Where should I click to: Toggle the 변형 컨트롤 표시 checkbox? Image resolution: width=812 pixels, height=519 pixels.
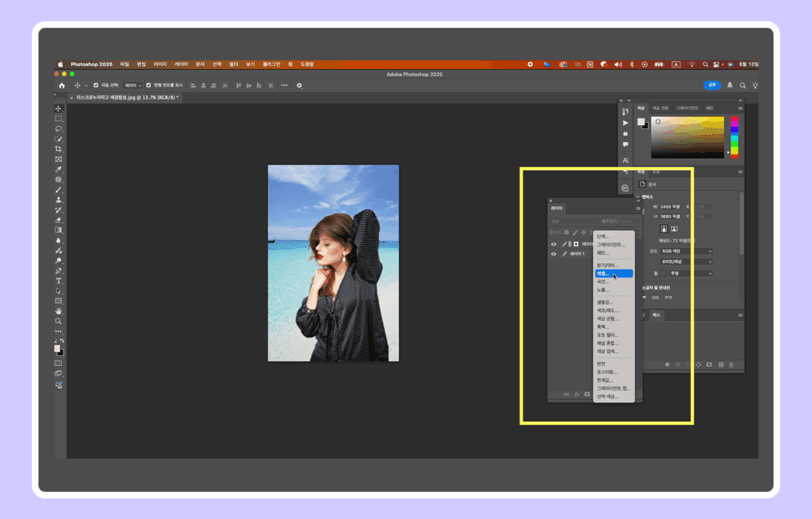[x=147, y=85]
